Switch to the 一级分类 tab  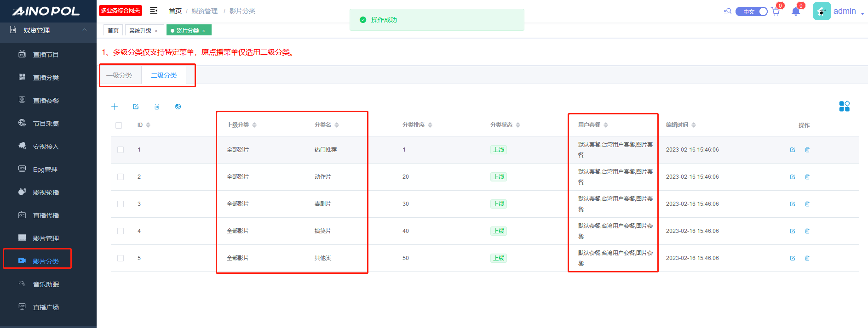coord(120,75)
